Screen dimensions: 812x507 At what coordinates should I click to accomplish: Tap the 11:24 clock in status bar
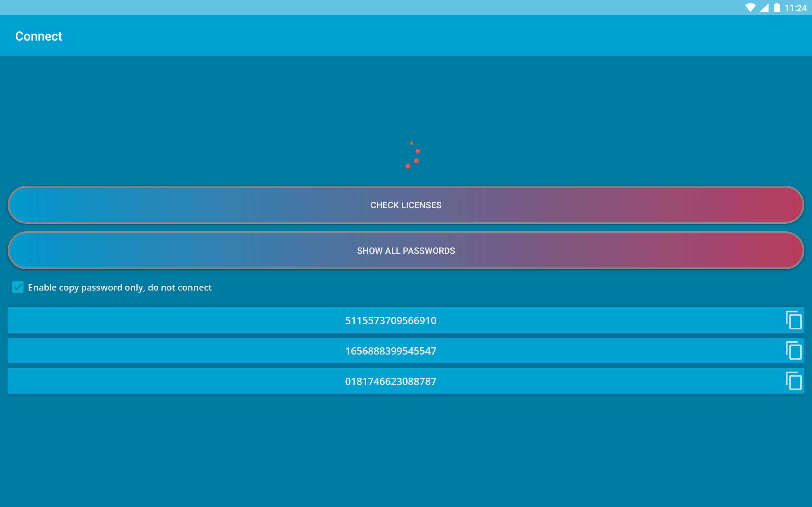coord(795,8)
